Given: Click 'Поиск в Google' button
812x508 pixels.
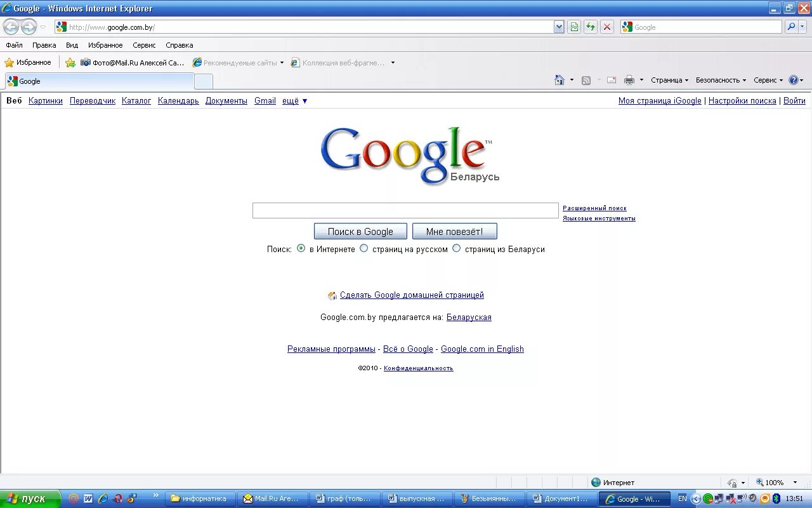Looking at the screenshot, I should pyautogui.click(x=360, y=231).
